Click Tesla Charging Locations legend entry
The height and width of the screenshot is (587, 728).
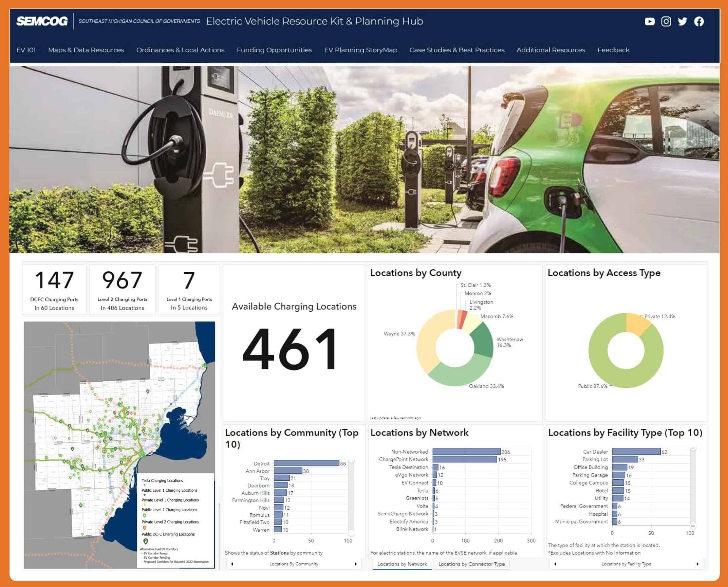(162, 480)
